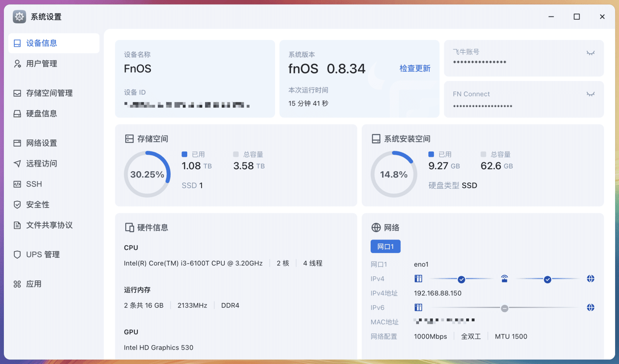This screenshot has width=619, height=364.
Task: Click the 远程访问 paper-plane icon
Action: [17, 163]
